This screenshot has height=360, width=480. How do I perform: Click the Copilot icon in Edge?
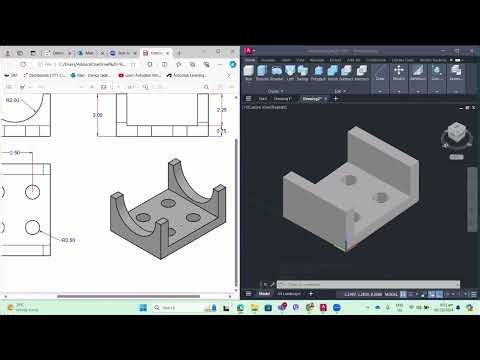[233, 64]
